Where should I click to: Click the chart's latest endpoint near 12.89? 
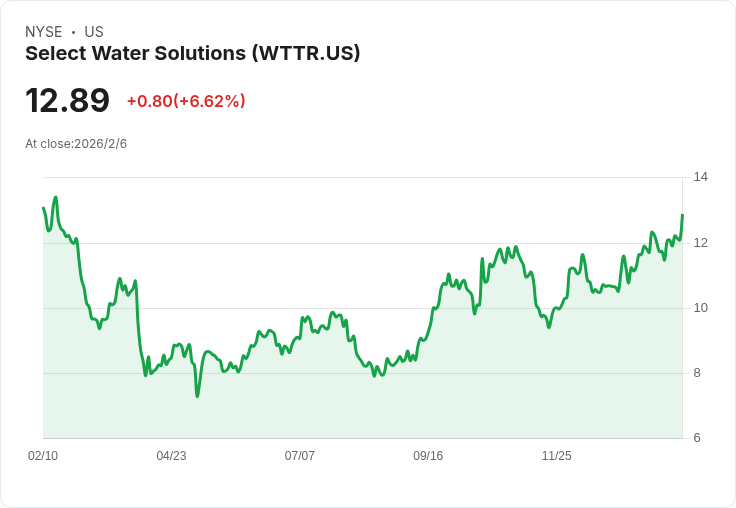pos(682,215)
